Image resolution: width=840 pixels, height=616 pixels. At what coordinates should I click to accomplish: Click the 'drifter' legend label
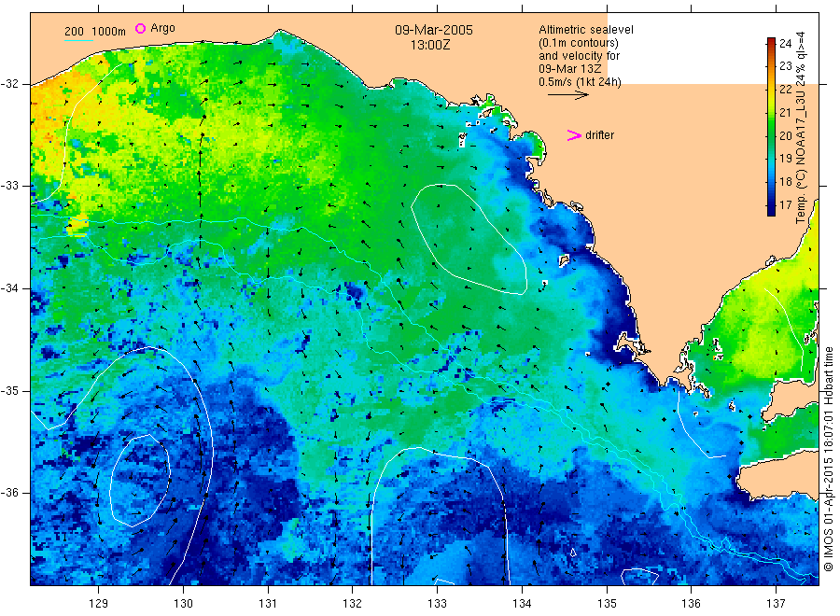point(599,135)
